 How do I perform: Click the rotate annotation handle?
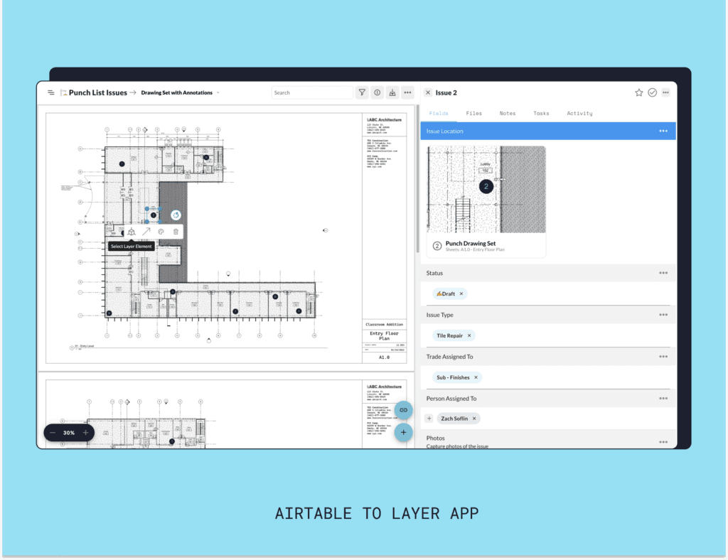pos(176,215)
